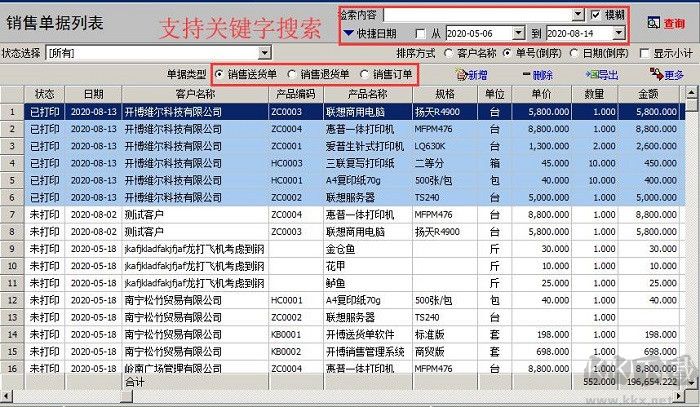Select row number 12 header
The image size is (700, 407).
pos(12,300)
